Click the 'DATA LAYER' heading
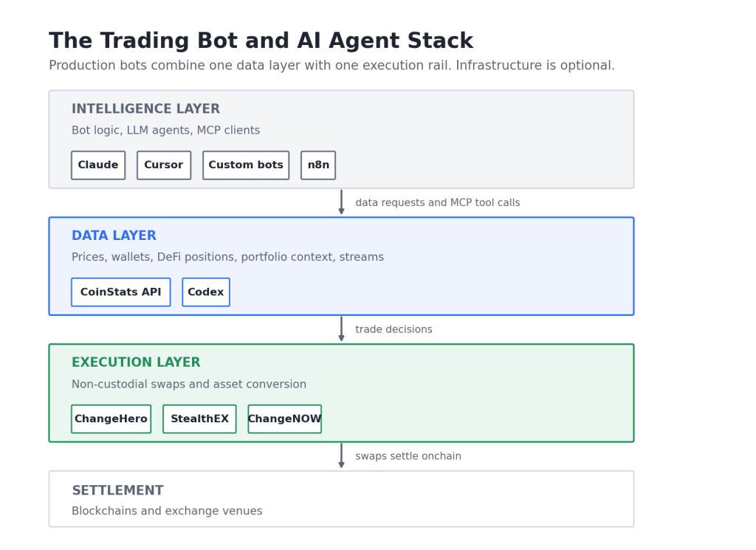 (114, 236)
